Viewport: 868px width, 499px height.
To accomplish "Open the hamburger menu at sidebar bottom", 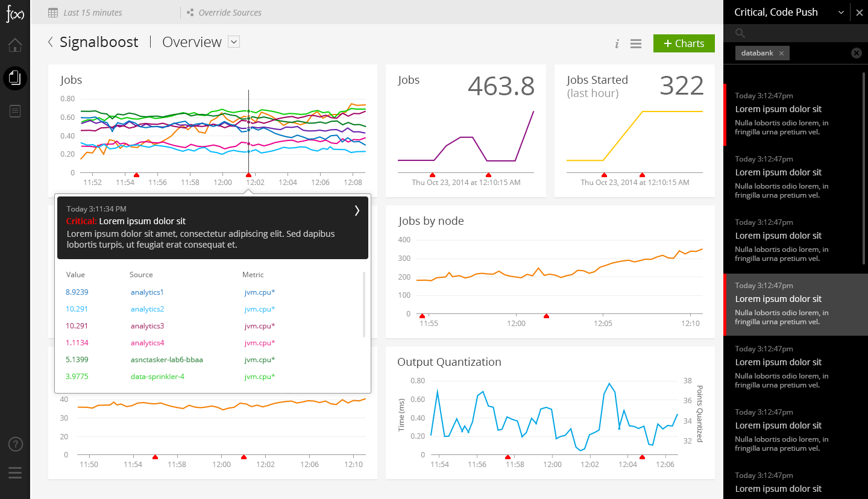I will 15,472.
